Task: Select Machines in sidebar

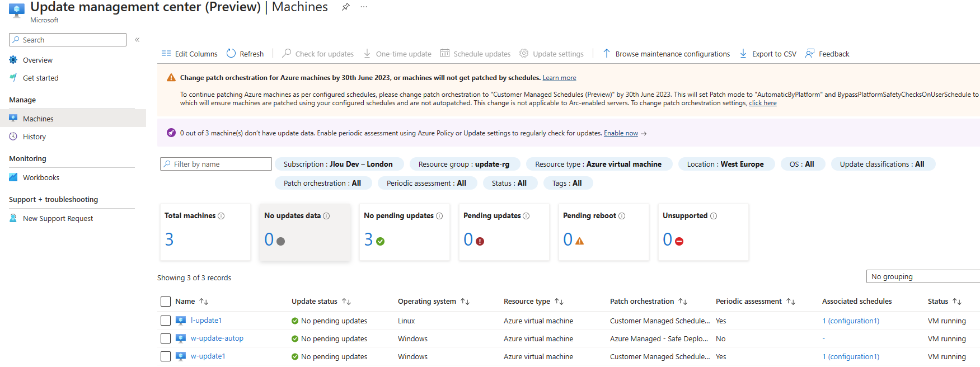Action: coord(73,119)
